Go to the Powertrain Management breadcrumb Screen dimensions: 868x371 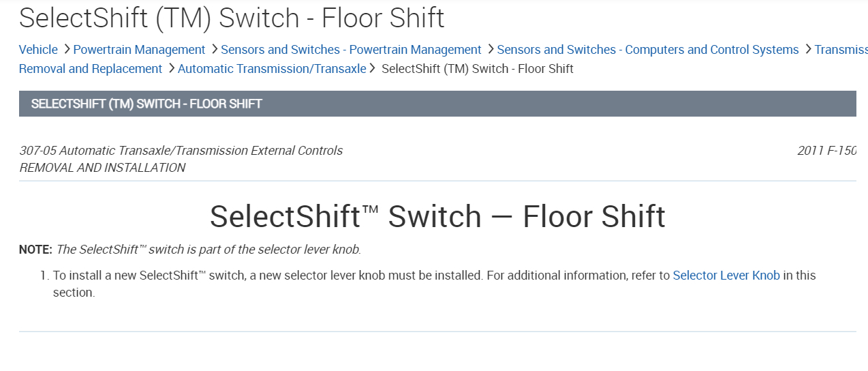click(x=139, y=50)
